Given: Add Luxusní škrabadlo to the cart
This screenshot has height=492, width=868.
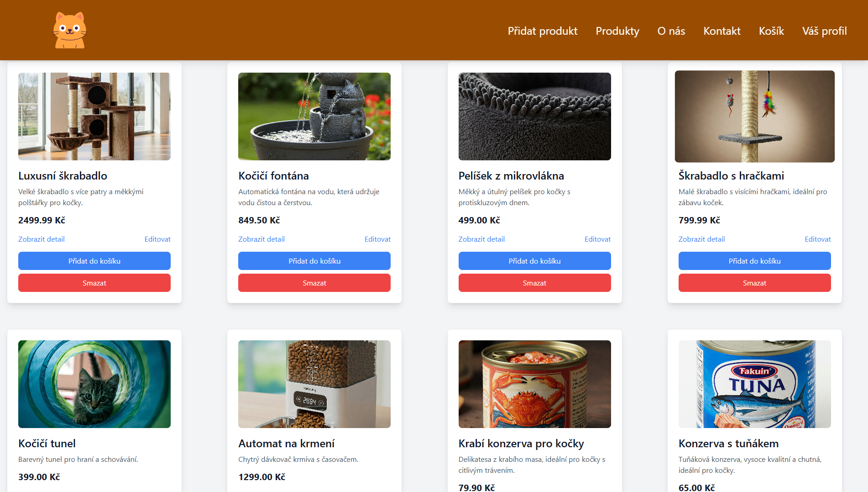Looking at the screenshot, I should click(94, 261).
